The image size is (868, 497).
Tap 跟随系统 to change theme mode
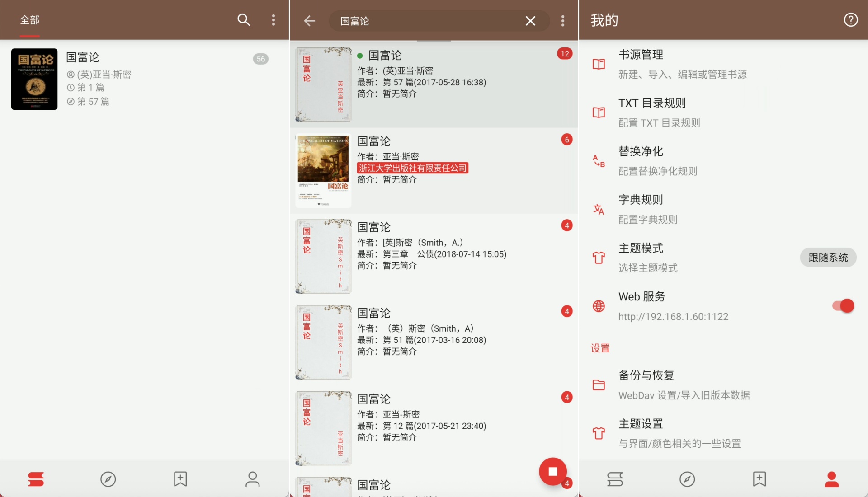(x=827, y=257)
